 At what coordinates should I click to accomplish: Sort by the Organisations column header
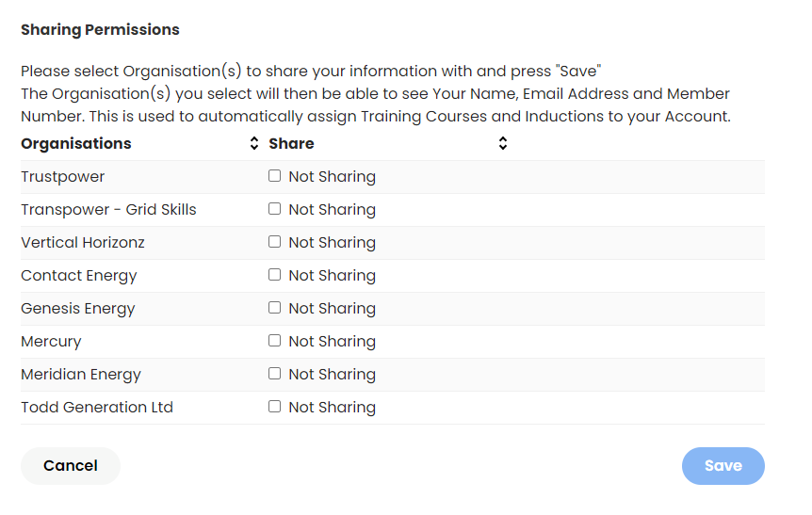[76, 144]
